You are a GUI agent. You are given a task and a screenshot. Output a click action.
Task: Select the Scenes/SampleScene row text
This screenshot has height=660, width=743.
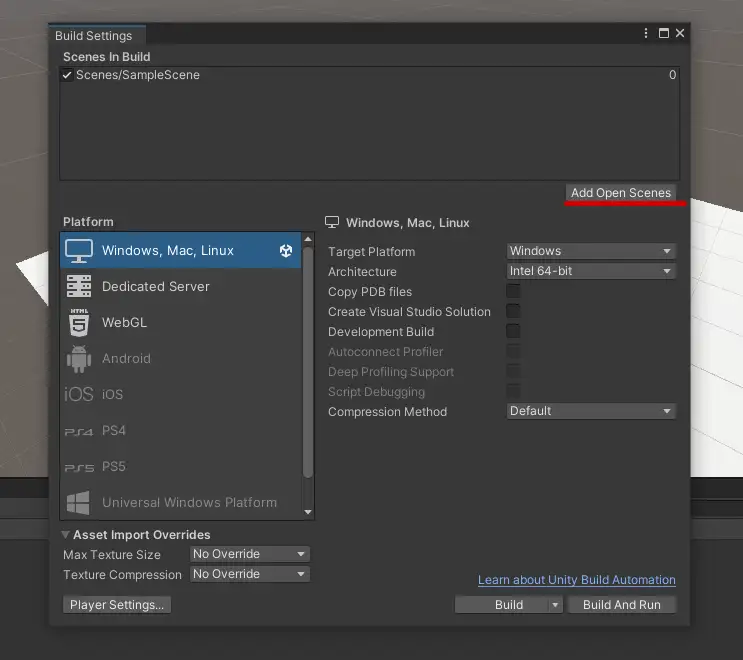pyautogui.click(x=138, y=75)
